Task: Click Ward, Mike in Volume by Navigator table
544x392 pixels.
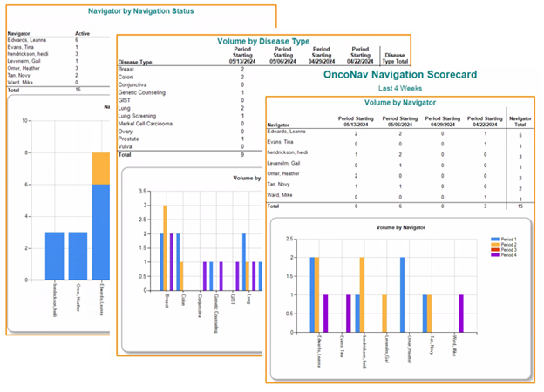Action: click(285, 197)
